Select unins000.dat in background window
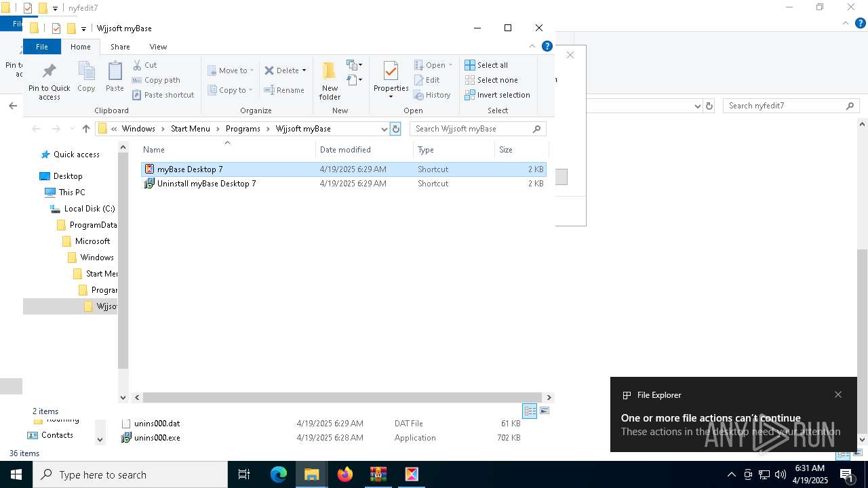Screen dimensions: 868x488 157,424
